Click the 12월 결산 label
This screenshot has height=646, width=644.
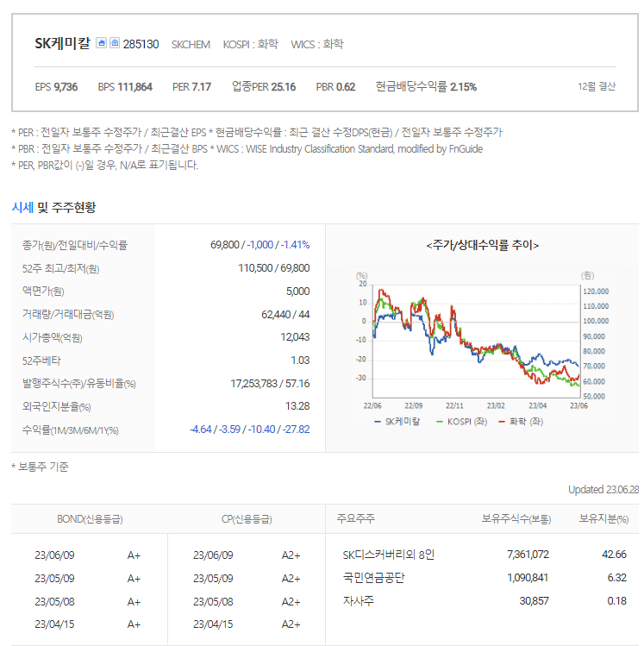point(597,86)
